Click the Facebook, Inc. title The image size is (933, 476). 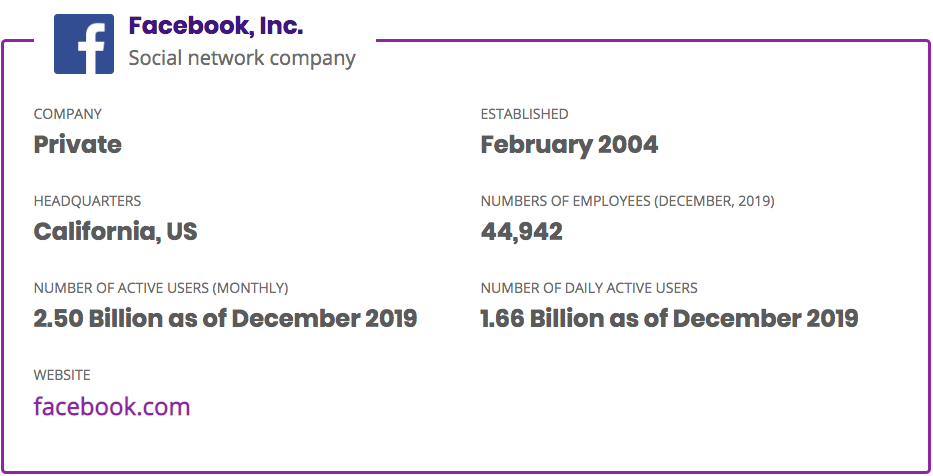(215, 26)
